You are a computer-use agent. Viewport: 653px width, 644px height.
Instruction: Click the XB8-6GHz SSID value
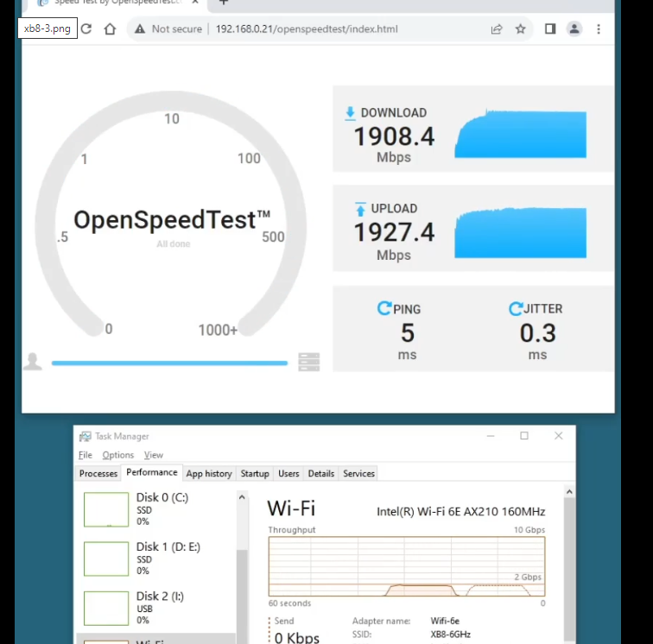point(451,635)
